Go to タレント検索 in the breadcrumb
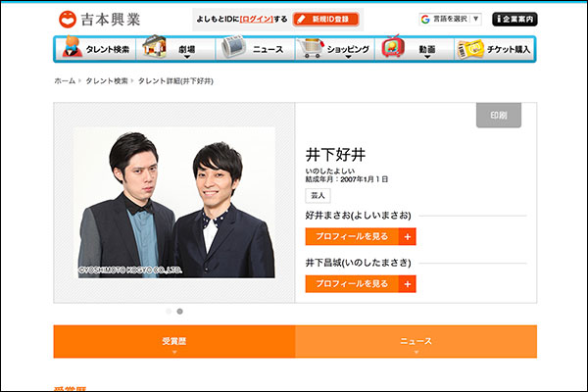The height and width of the screenshot is (392, 588). point(106,82)
